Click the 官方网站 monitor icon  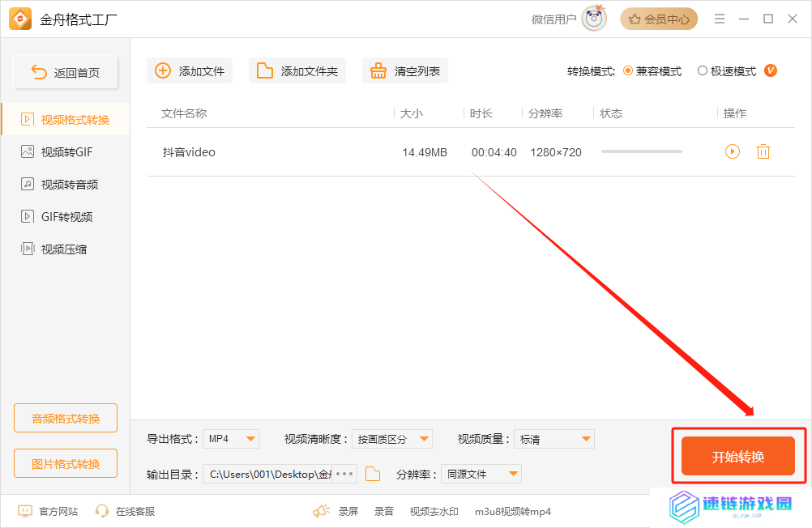(x=25, y=511)
